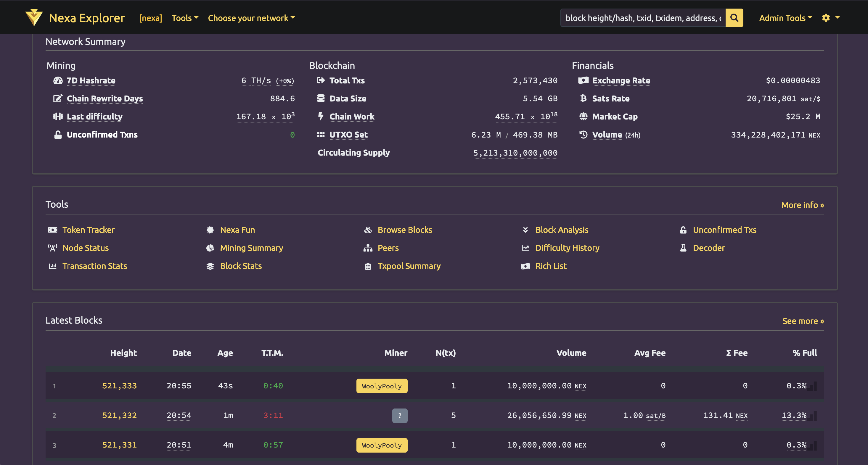Screen dimensions: 868x465
Task: Check Node Status
Action: pos(85,248)
